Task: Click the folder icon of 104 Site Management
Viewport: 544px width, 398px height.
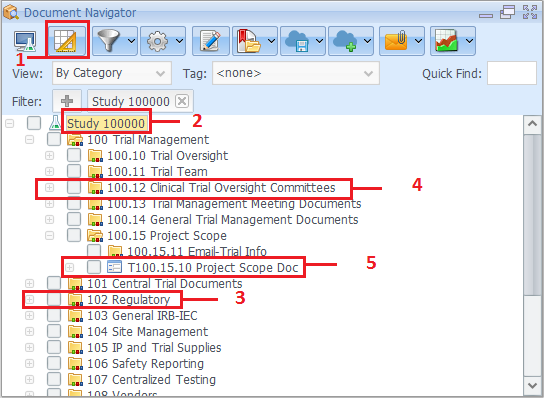Action: [x=75, y=331]
